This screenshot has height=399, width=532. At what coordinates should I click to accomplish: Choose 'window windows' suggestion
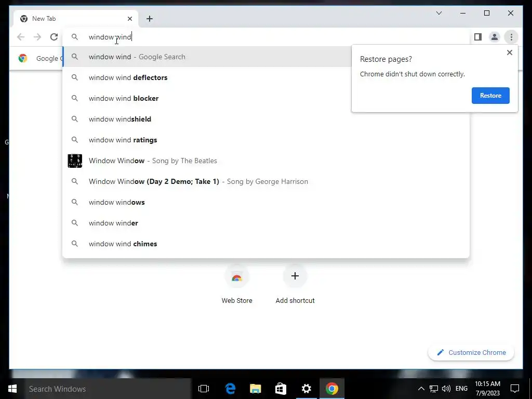[x=266, y=202]
